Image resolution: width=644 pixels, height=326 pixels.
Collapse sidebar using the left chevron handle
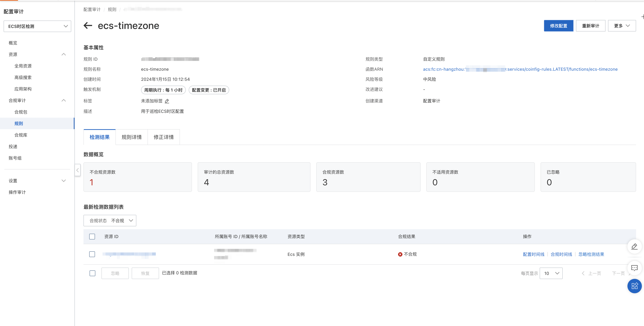pos(78,170)
